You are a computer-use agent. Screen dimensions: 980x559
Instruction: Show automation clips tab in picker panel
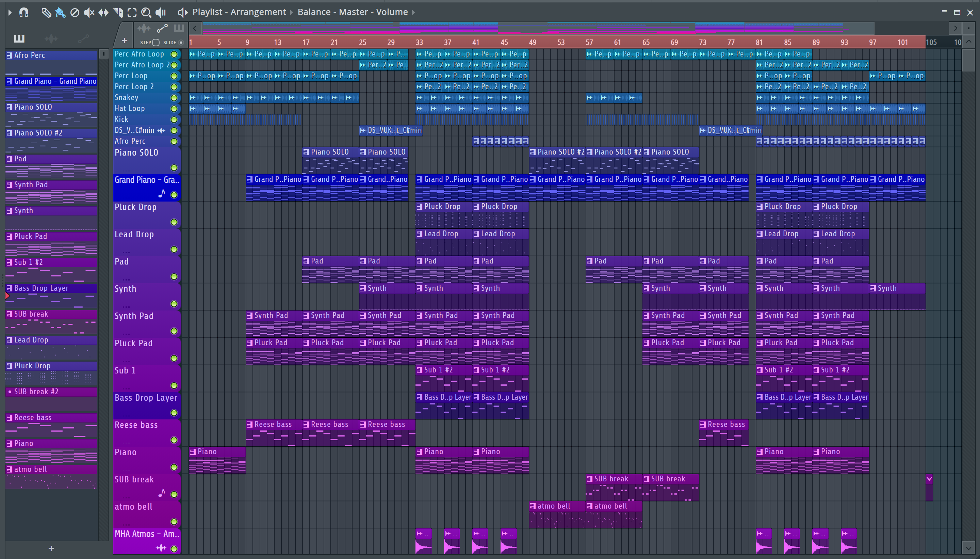pyautogui.click(x=83, y=38)
